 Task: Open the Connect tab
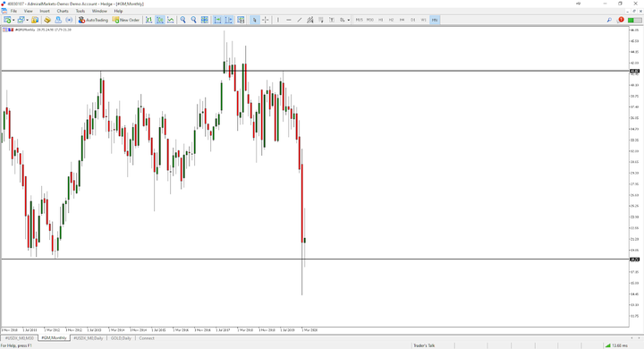pyautogui.click(x=147, y=338)
